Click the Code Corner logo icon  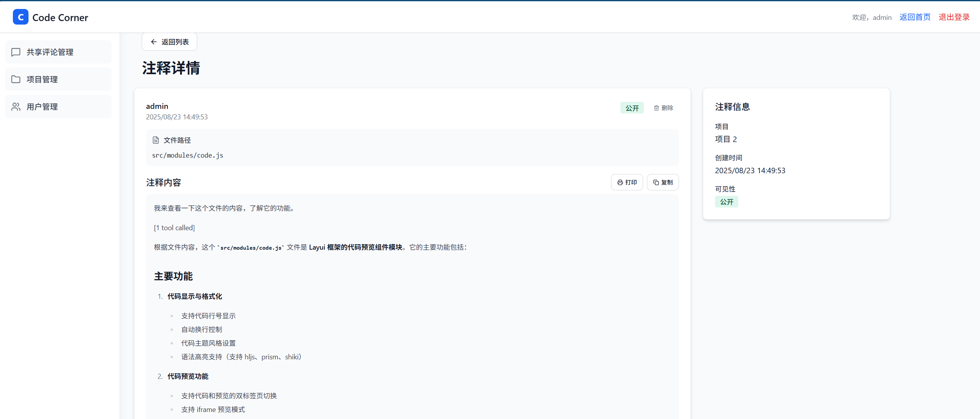(x=20, y=17)
